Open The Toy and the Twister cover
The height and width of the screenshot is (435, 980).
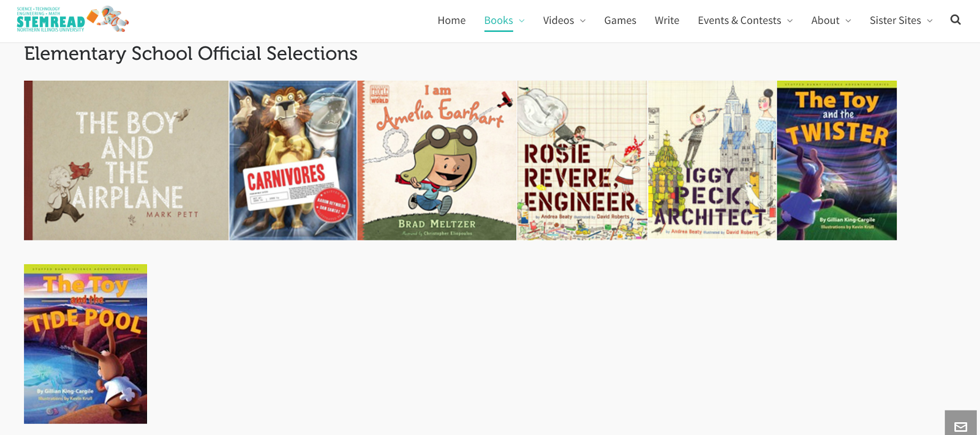(837, 160)
